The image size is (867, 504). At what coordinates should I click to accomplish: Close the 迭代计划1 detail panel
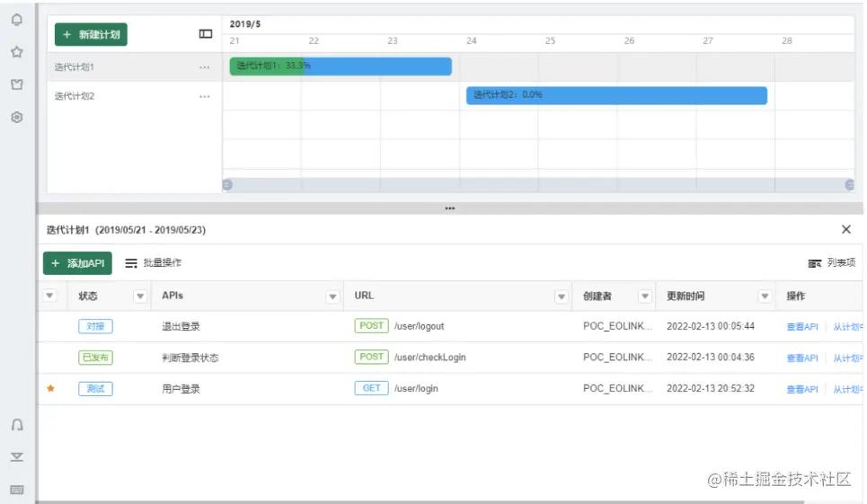pos(846,229)
